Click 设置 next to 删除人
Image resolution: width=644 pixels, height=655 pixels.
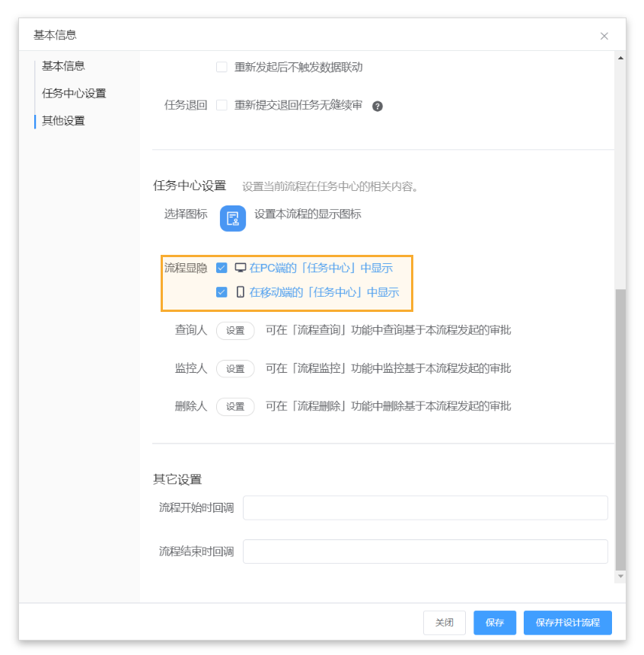[234, 407]
